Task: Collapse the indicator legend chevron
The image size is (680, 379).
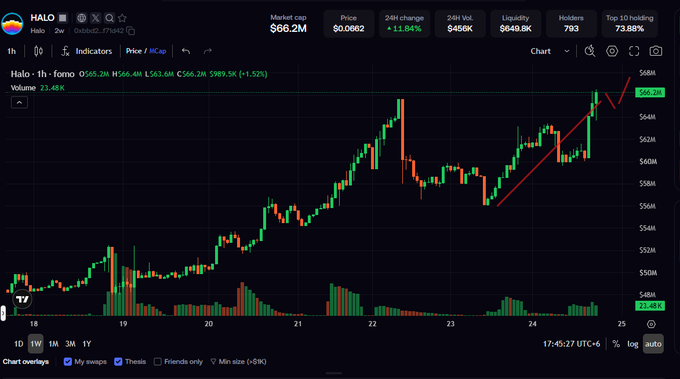Action: coord(19,103)
